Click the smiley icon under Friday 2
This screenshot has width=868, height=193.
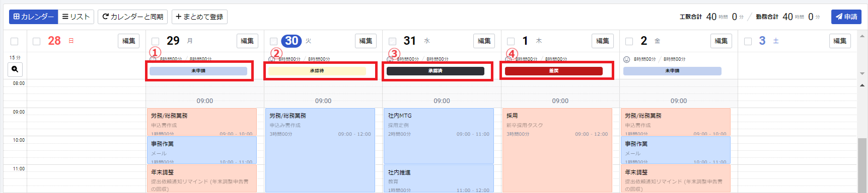coord(627,59)
